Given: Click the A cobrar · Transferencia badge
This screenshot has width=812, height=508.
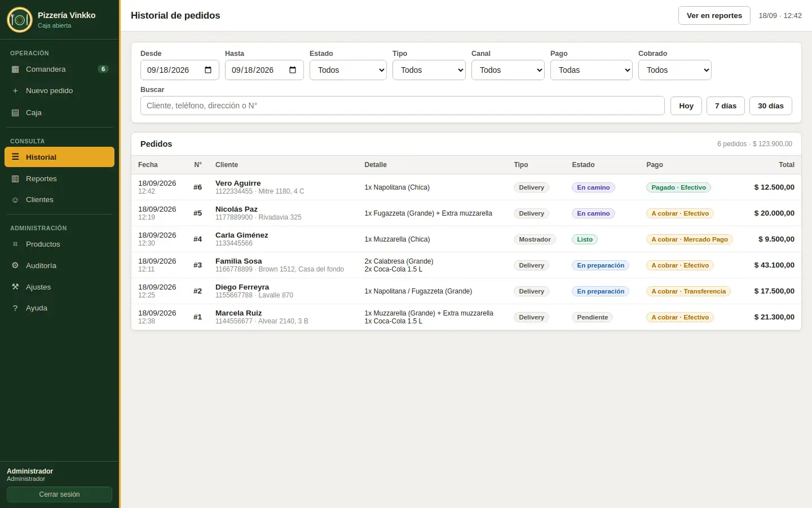Looking at the screenshot, I should point(689,291).
